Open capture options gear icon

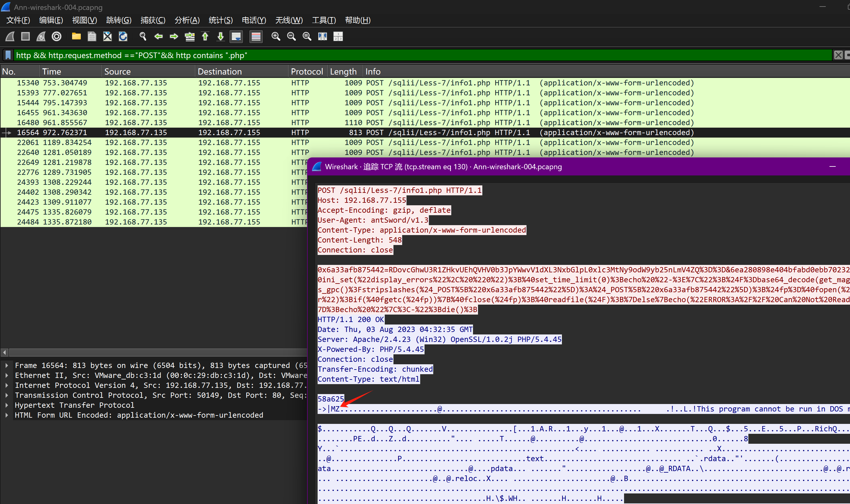[57, 36]
